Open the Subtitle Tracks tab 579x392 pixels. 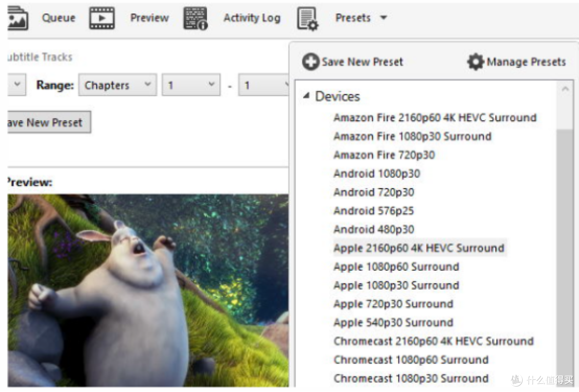coord(40,57)
